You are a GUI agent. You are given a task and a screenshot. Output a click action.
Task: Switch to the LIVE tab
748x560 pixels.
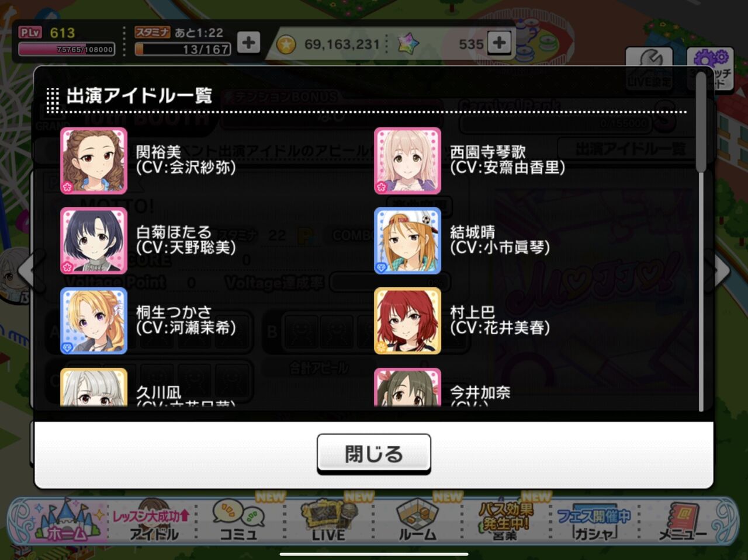point(328,520)
